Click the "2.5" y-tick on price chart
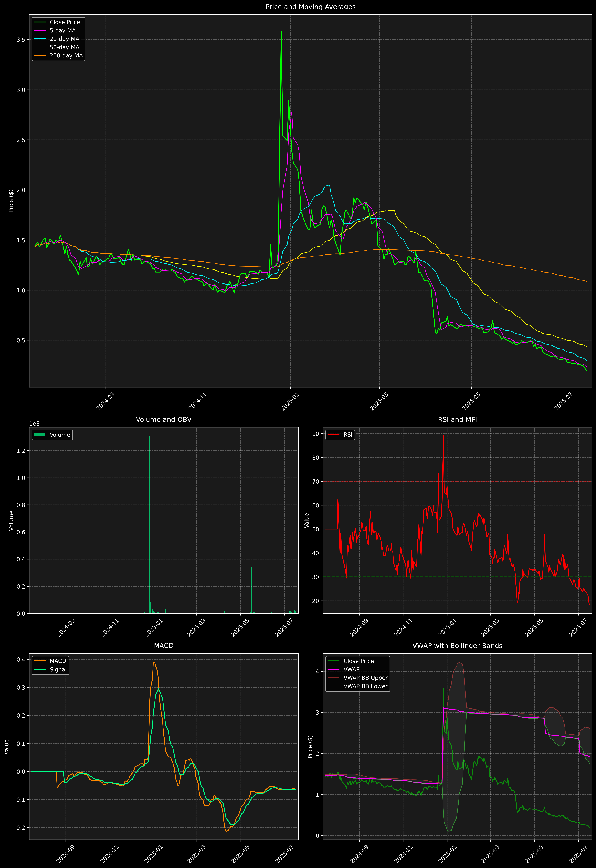596x868 pixels. point(21,140)
